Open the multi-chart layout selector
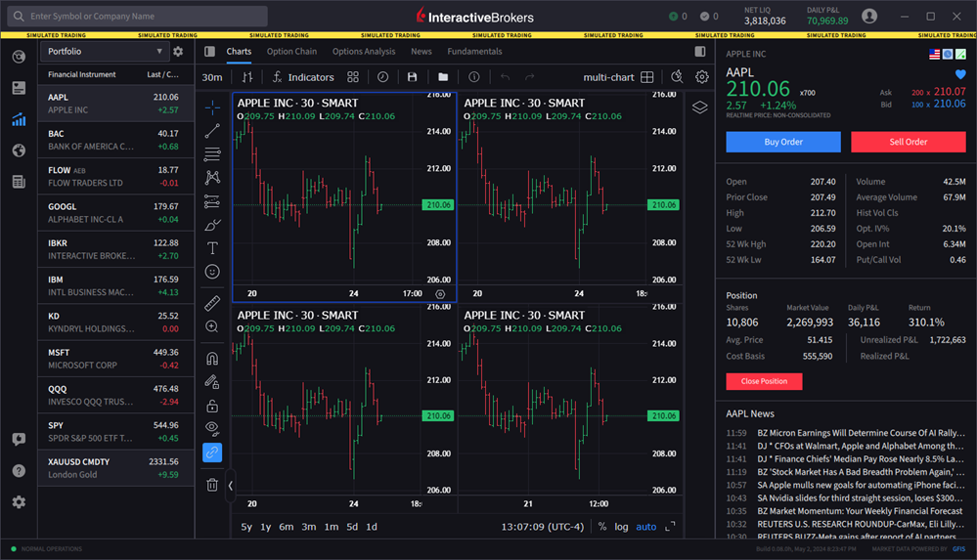This screenshot has height=560, width=977. point(618,77)
